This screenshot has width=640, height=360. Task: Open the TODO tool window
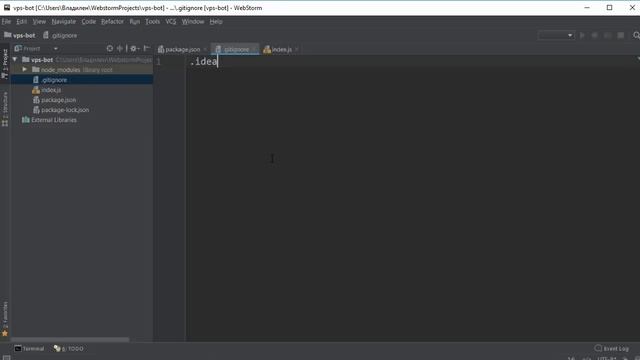[69, 349]
